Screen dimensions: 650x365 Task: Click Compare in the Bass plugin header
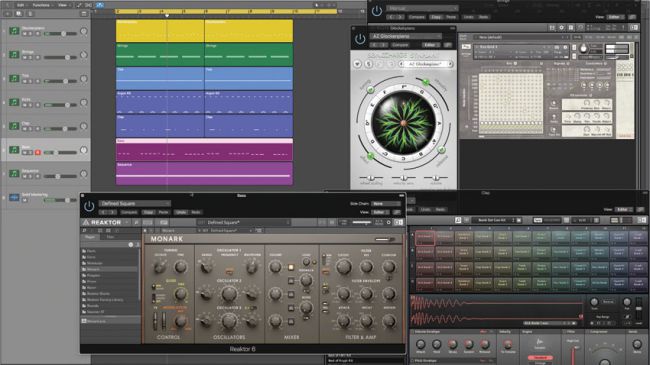129,212
